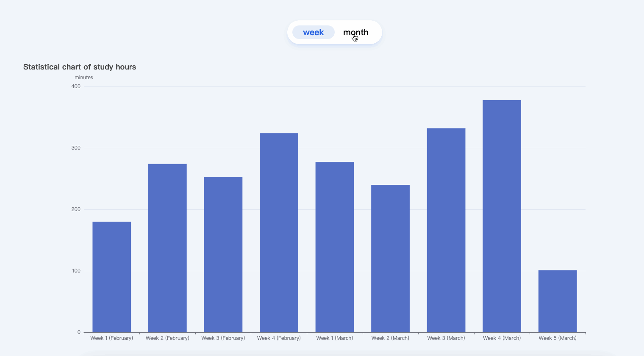The height and width of the screenshot is (356, 644).
Task: Select the week view option
Action: 314,32
